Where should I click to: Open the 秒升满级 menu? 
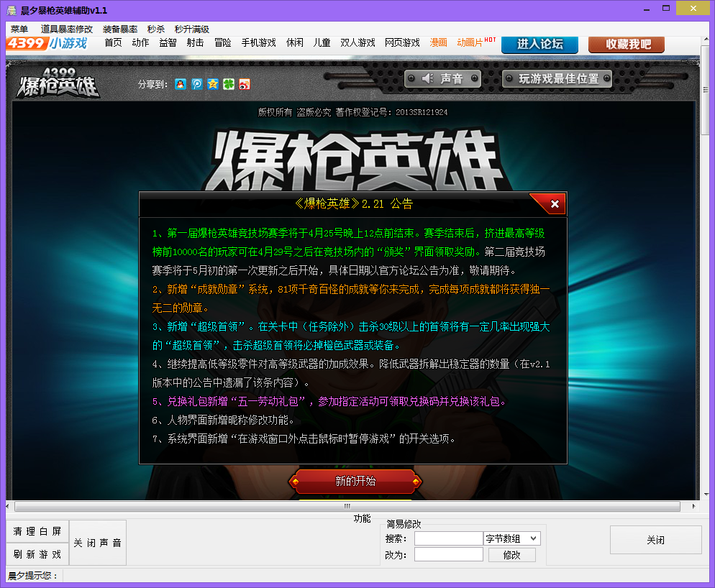pos(192,29)
